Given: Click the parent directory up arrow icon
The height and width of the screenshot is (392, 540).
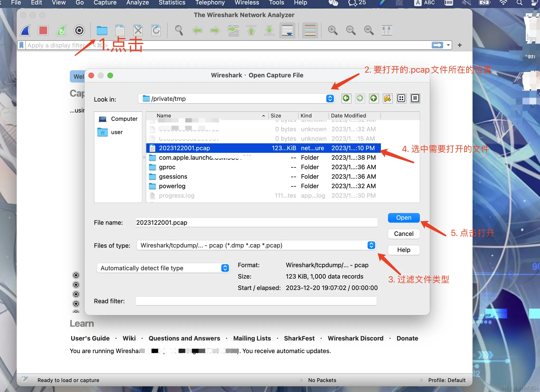Looking at the screenshot, I should pyautogui.click(x=373, y=98).
